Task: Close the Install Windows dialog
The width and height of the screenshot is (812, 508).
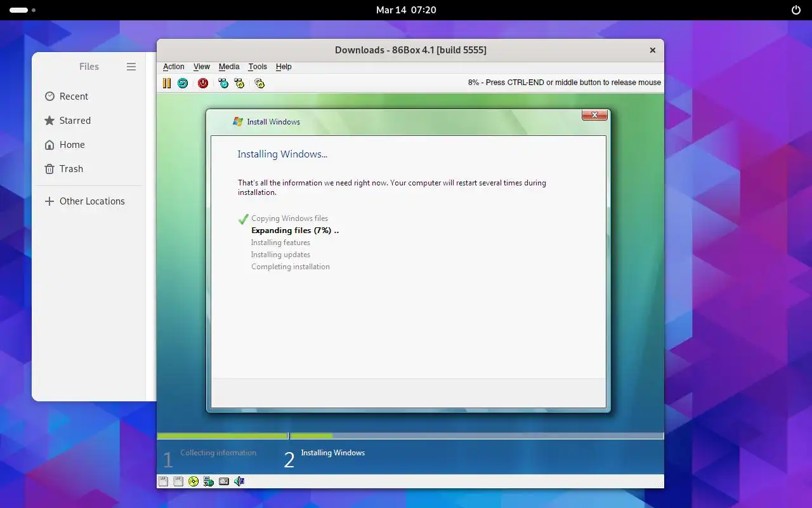Action: (594, 115)
